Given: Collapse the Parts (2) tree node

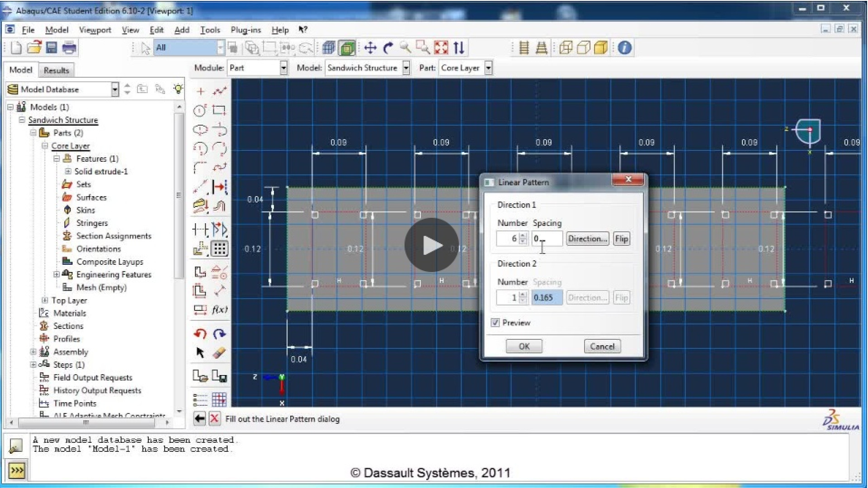Looking at the screenshot, I should 33,133.
